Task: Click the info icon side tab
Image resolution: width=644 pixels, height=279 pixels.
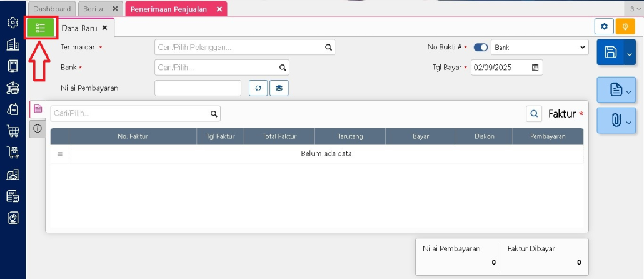Action: click(38, 128)
